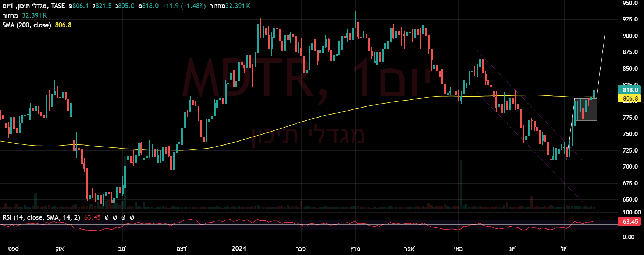Click the מאי label on time axis

click(x=458, y=248)
